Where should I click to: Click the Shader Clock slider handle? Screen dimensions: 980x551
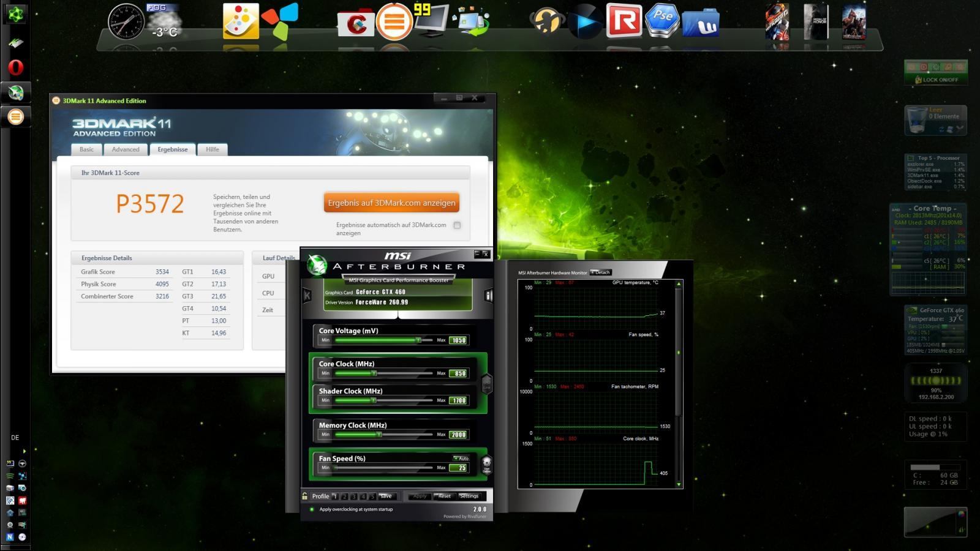point(374,400)
